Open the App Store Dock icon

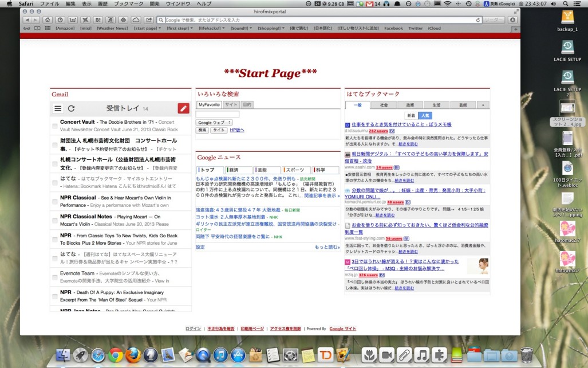pyautogui.click(x=238, y=355)
